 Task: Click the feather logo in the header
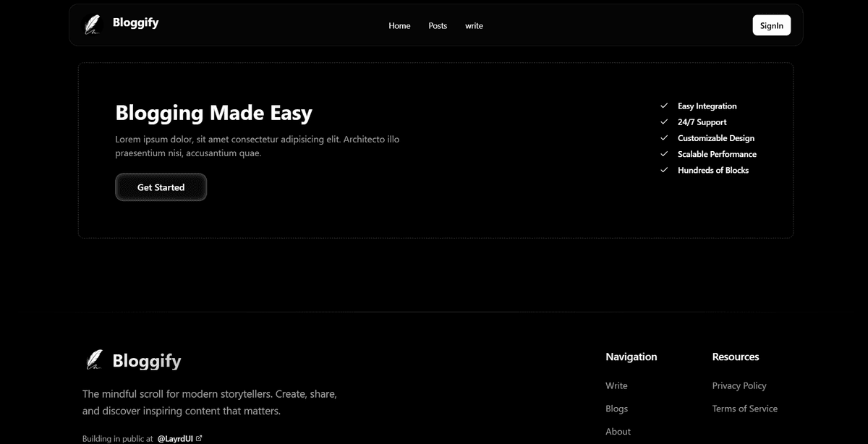click(93, 25)
